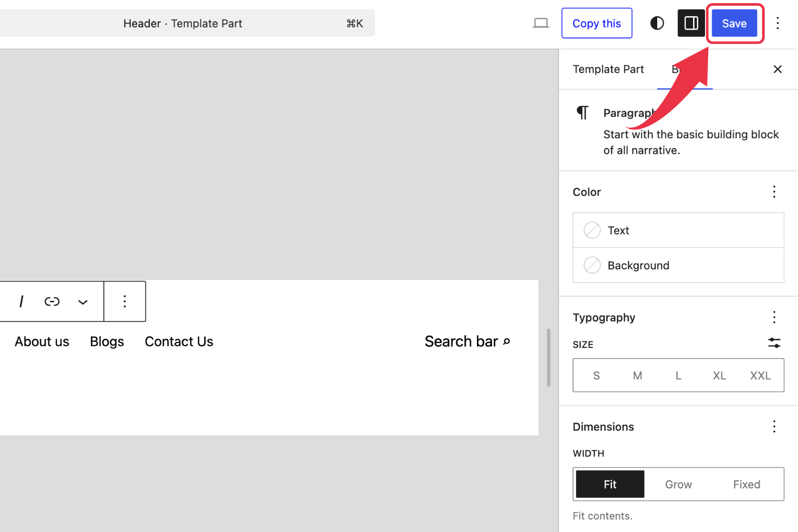Toggle italic formatting in block toolbar

tap(21, 301)
